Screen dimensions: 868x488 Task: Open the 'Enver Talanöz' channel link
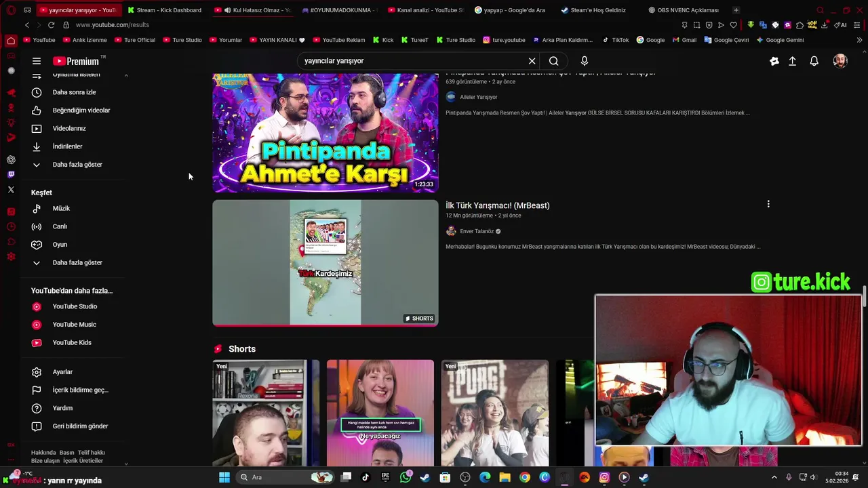point(476,231)
